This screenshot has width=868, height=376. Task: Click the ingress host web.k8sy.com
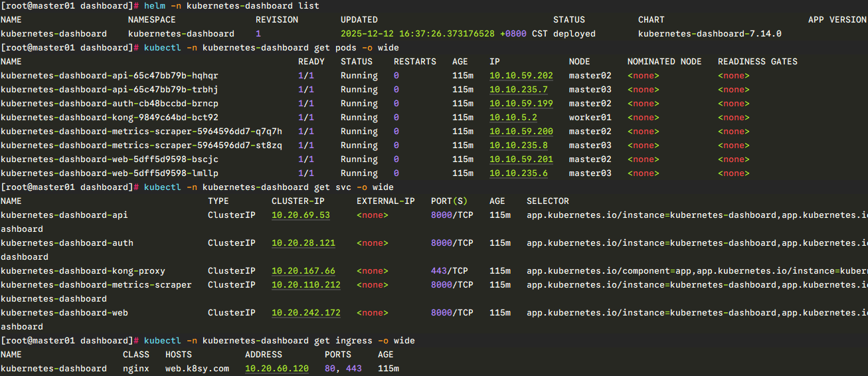click(x=197, y=369)
